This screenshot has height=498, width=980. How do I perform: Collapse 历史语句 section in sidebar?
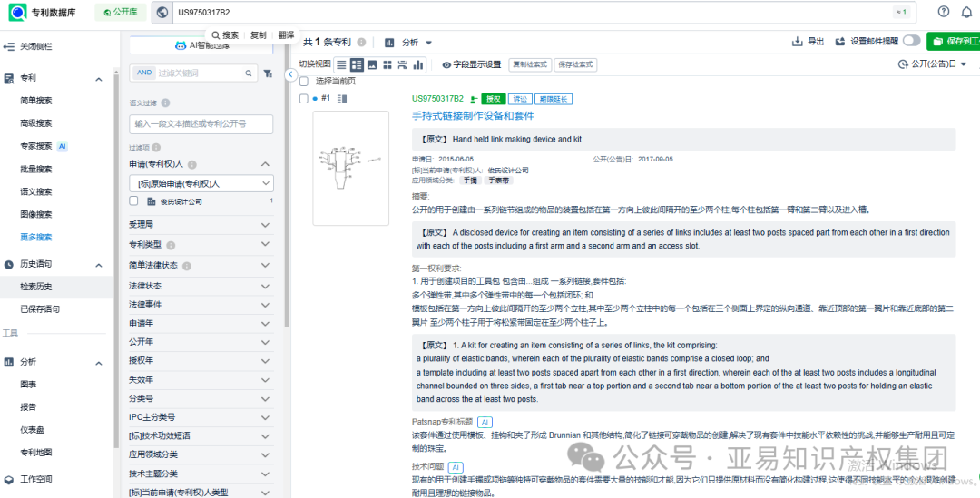point(99,265)
